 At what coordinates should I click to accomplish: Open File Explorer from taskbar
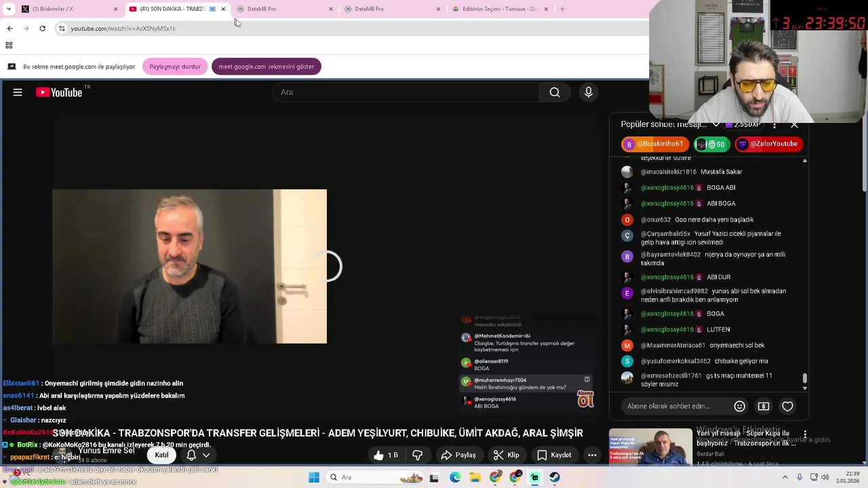pyautogui.click(x=475, y=477)
